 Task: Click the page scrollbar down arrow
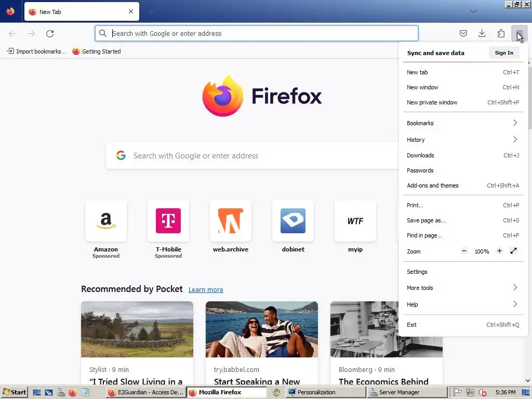coord(528,381)
